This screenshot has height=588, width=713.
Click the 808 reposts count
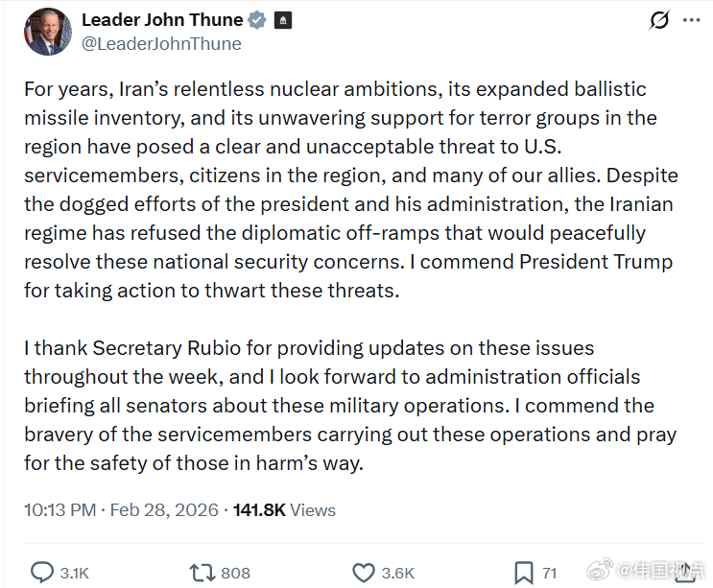(235, 574)
